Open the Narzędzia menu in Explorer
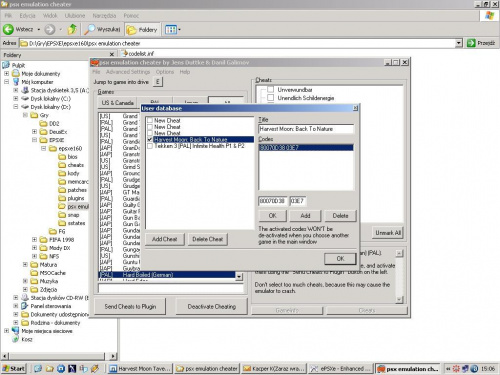The width and height of the screenshot is (500, 375). click(104, 16)
